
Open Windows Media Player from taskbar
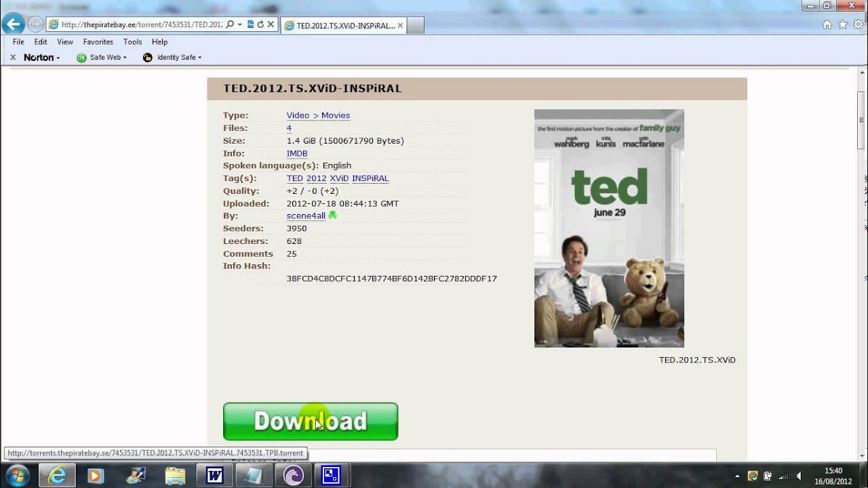point(95,476)
